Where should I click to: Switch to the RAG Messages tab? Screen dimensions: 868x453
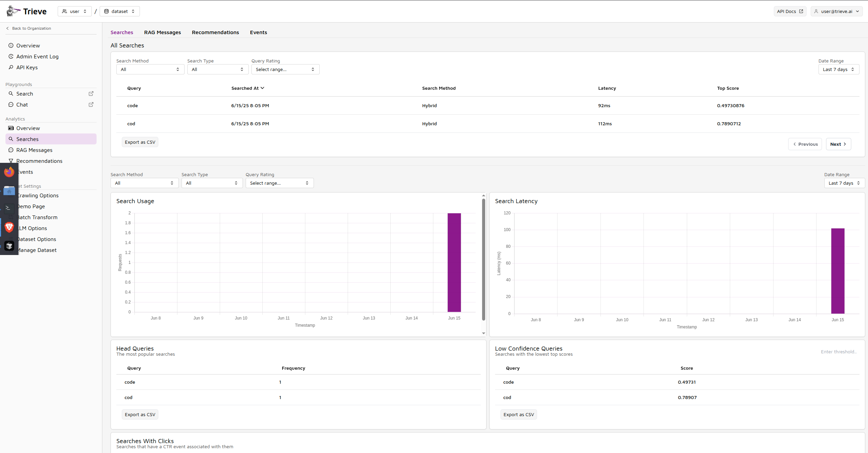pos(162,32)
